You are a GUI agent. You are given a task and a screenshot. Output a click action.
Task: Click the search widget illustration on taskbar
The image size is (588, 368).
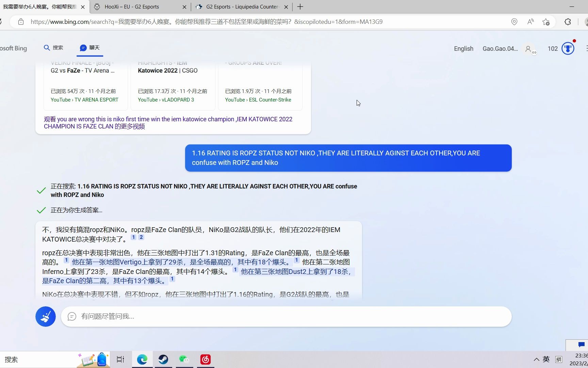pyautogui.click(x=93, y=360)
